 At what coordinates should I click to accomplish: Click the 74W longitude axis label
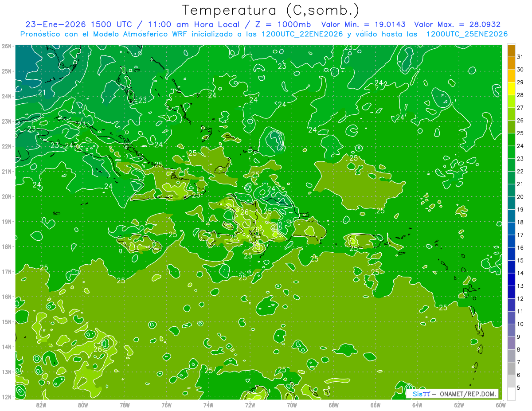coord(208,405)
